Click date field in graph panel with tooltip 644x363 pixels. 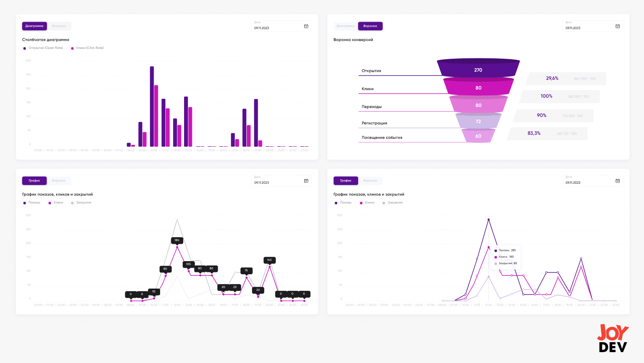pyautogui.click(x=593, y=181)
